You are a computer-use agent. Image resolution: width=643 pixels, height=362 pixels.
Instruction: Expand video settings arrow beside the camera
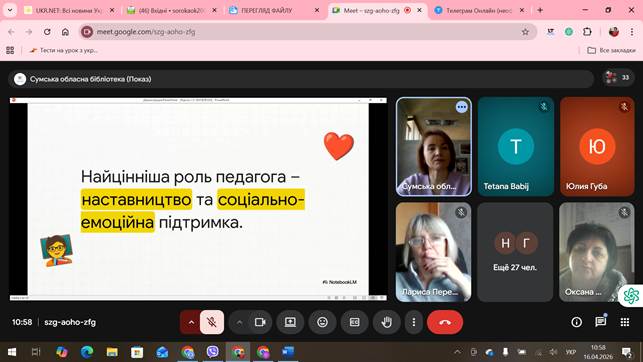point(239,322)
